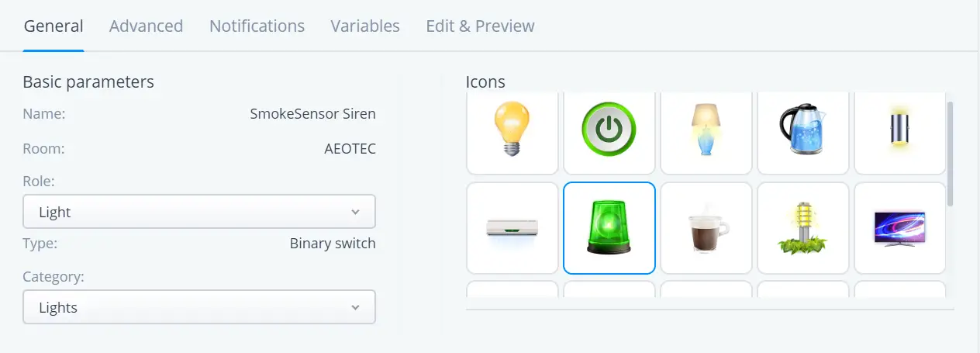Select the garden lamp icon
This screenshot has height=353, width=980.
click(803, 228)
